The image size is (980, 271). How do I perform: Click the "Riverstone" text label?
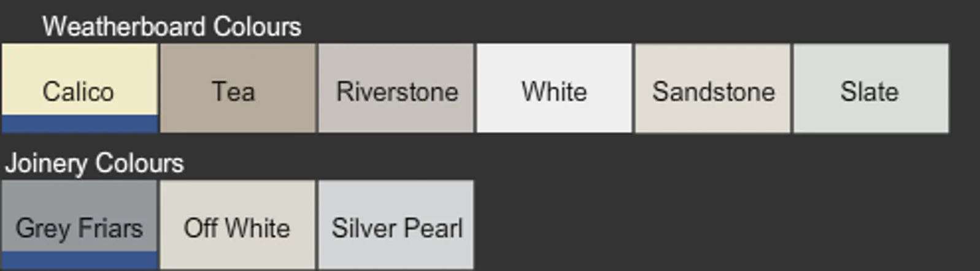pyautogui.click(x=397, y=92)
